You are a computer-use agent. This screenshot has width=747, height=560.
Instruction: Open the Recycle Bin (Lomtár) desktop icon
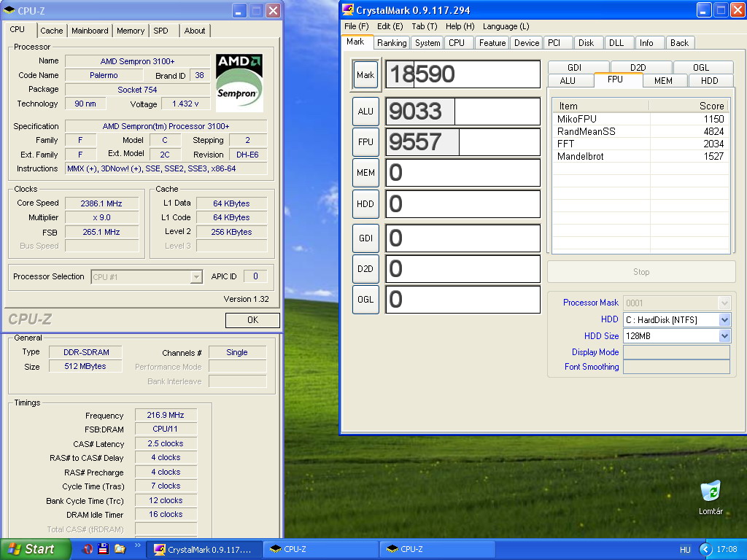pos(711,497)
